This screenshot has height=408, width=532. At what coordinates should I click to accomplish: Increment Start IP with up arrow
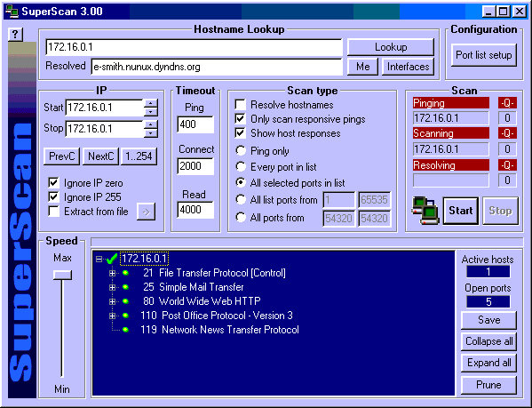tap(151, 103)
